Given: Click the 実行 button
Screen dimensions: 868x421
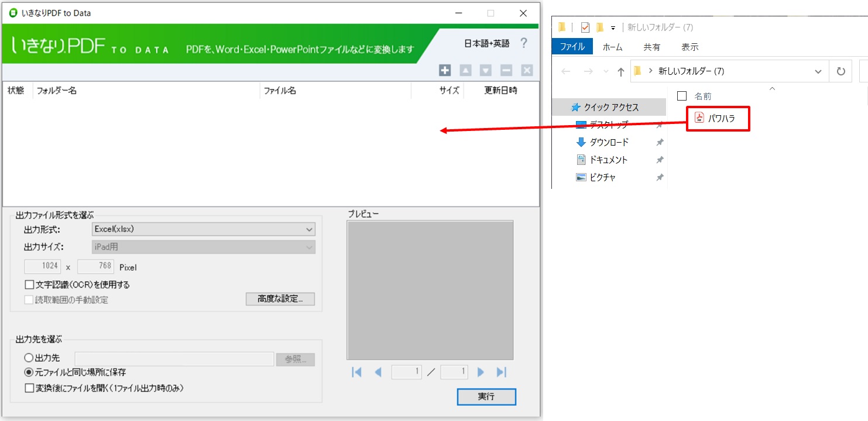Looking at the screenshot, I should click(x=486, y=396).
